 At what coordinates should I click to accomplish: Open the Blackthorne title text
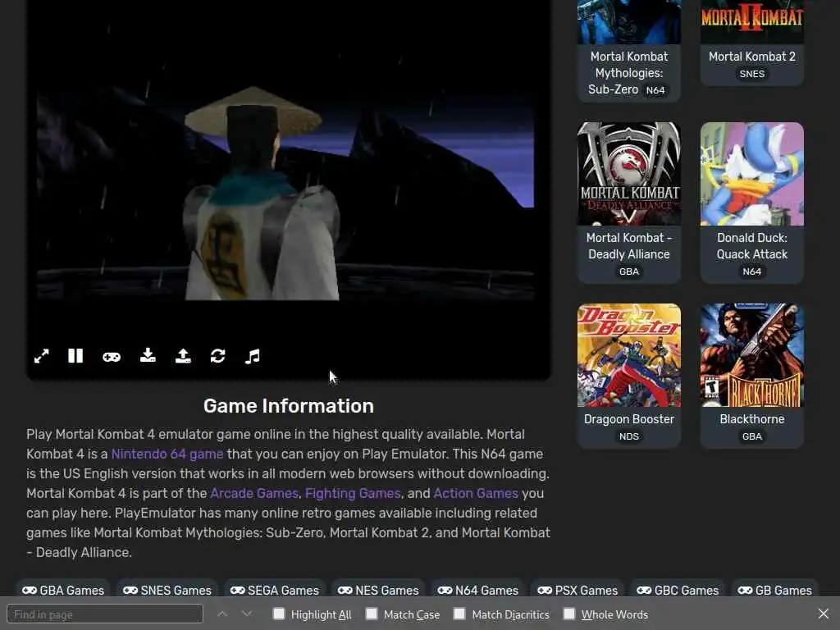pyautogui.click(x=752, y=419)
